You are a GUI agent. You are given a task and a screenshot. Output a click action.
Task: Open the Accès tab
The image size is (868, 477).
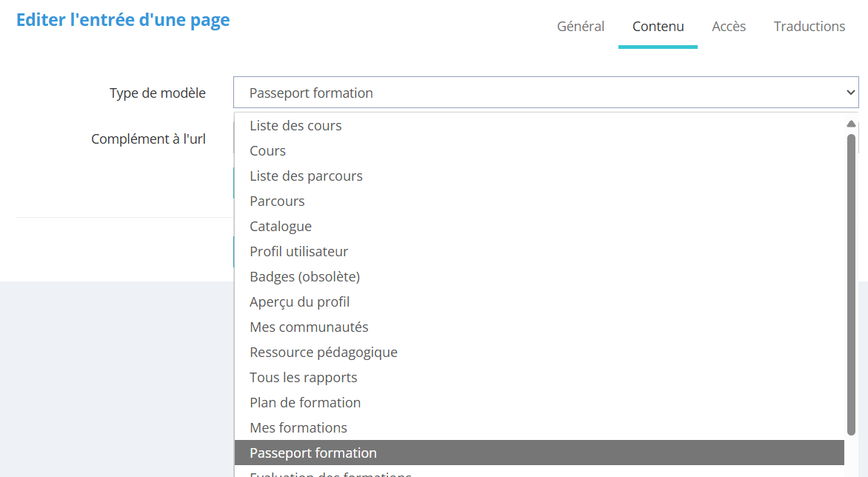point(729,26)
